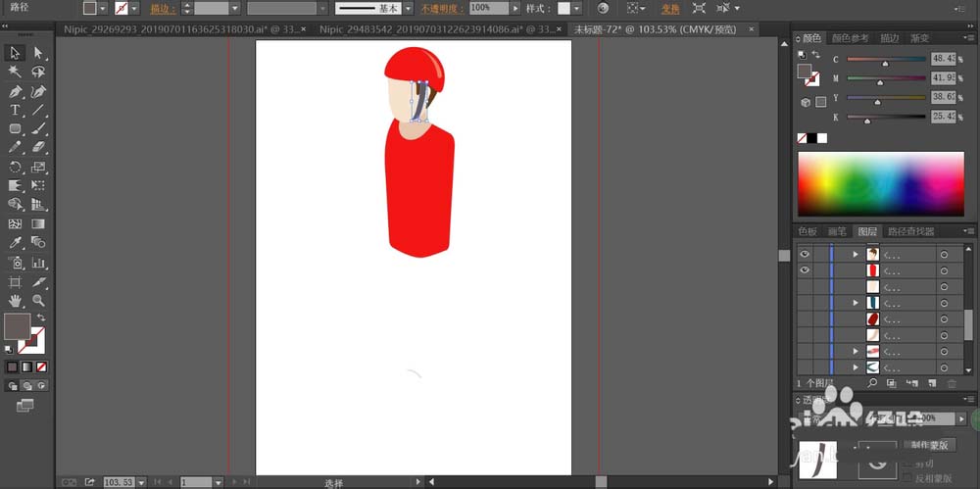
Task: Select the Type tool
Action: (x=16, y=110)
